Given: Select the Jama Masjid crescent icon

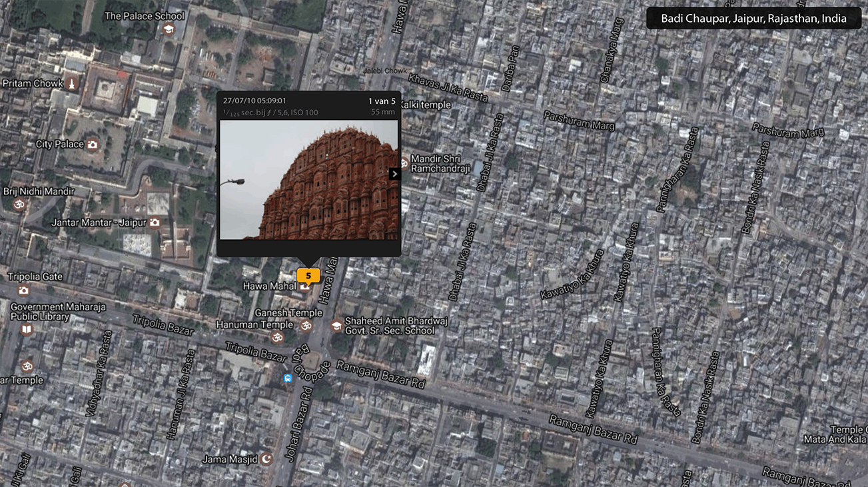Looking at the screenshot, I should [x=266, y=458].
